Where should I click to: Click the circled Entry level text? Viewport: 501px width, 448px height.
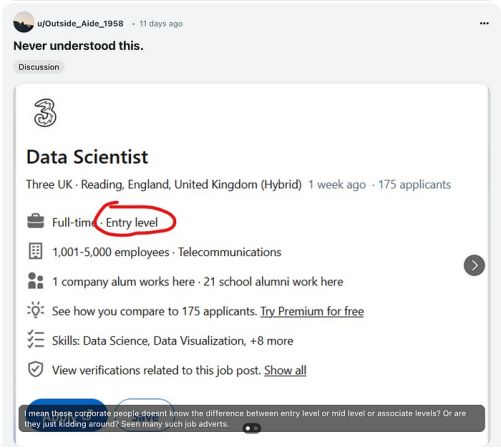pos(132,222)
